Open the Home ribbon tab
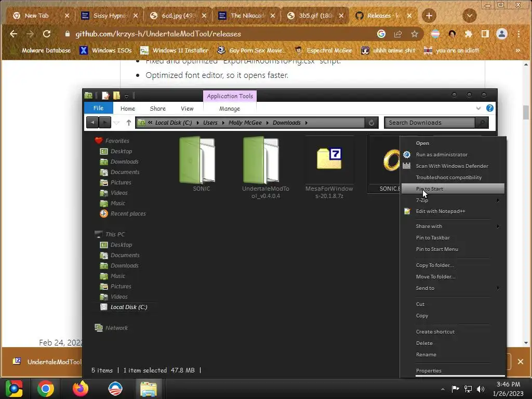Image resolution: width=532 pixels, height=399 pixels. (x=128, y=109)
